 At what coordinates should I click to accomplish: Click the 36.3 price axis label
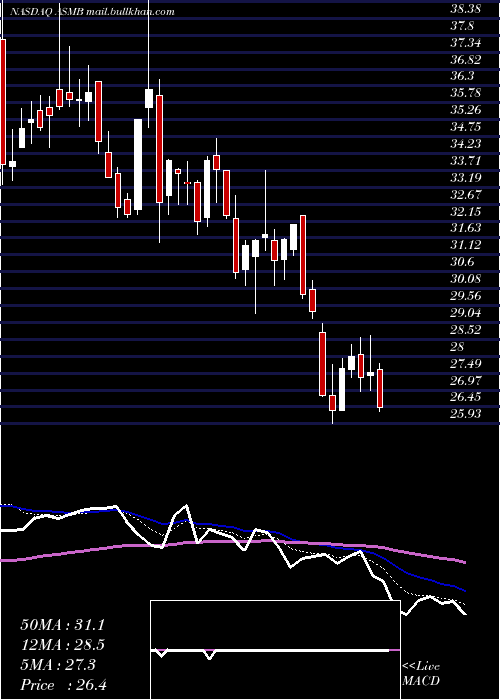tap(462, 76)
